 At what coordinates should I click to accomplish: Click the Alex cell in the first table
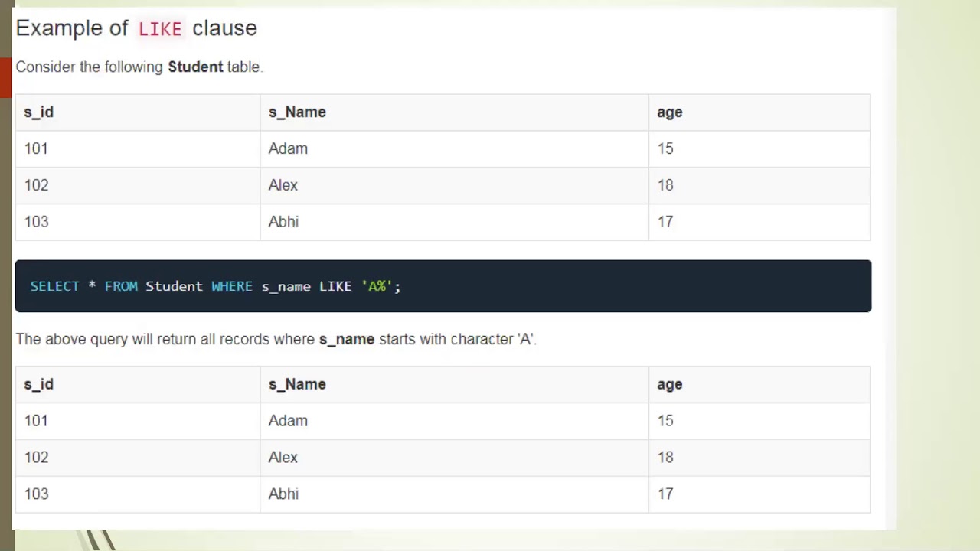[283, 185]
